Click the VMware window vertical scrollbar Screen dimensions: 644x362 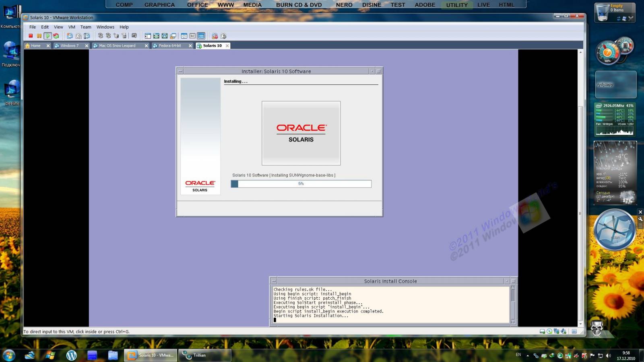pyautogui.click(x=580, y=188)
